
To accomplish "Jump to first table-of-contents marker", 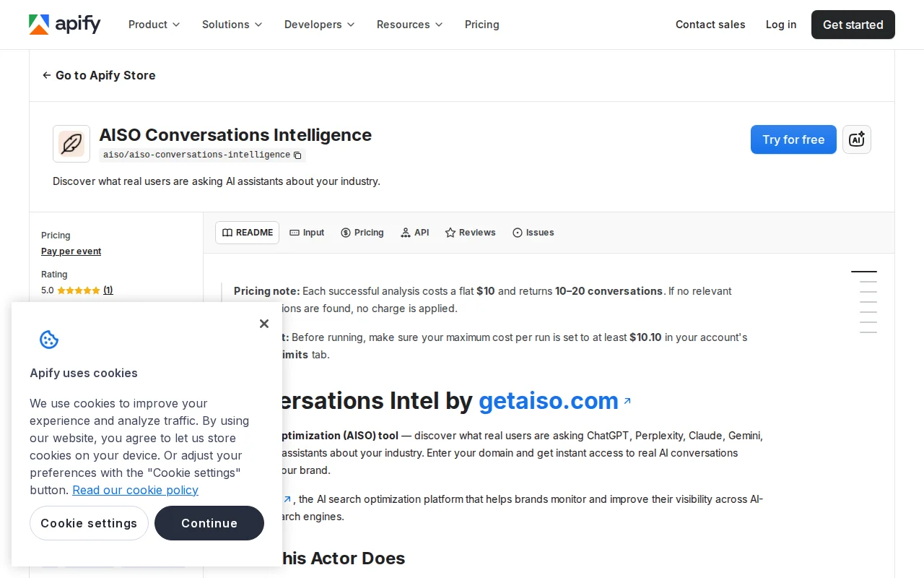I will click(864, 272).
